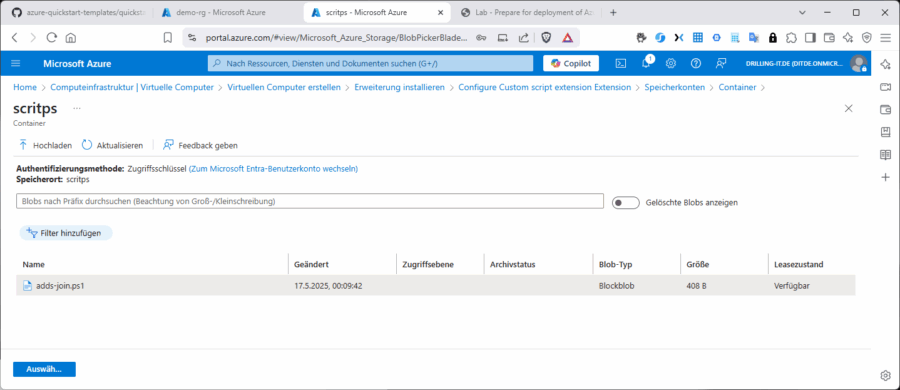Click Filter hinzufügen
The height and width of the screenshot is (390, 900).
point(66,233)
